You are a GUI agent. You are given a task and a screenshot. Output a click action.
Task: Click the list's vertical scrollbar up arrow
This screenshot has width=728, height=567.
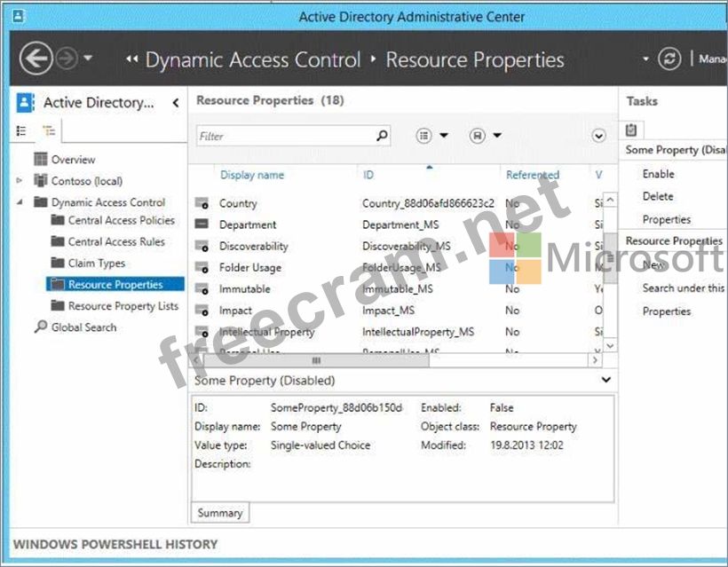tap(610, 200)
